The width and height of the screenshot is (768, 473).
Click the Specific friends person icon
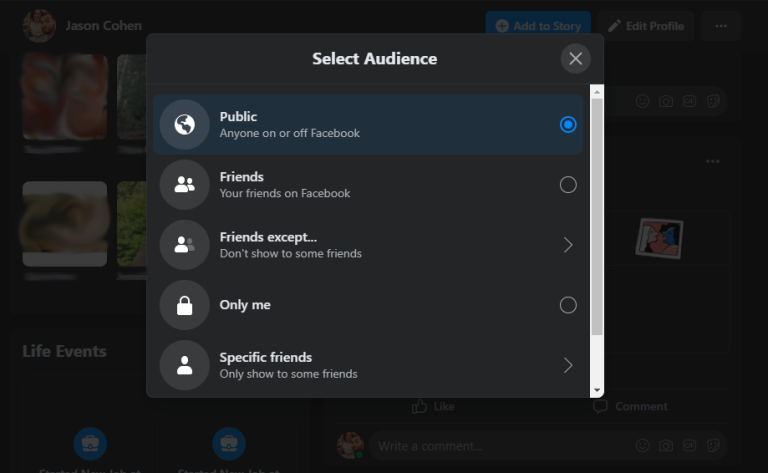pyautogui.click(x=184, y=365)
